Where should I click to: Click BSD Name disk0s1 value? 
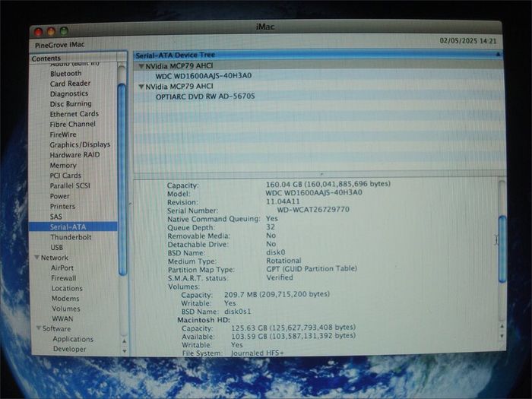point(237,312)
